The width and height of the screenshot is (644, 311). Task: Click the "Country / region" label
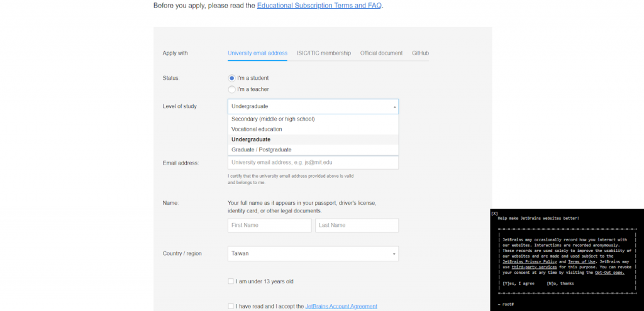182,254
